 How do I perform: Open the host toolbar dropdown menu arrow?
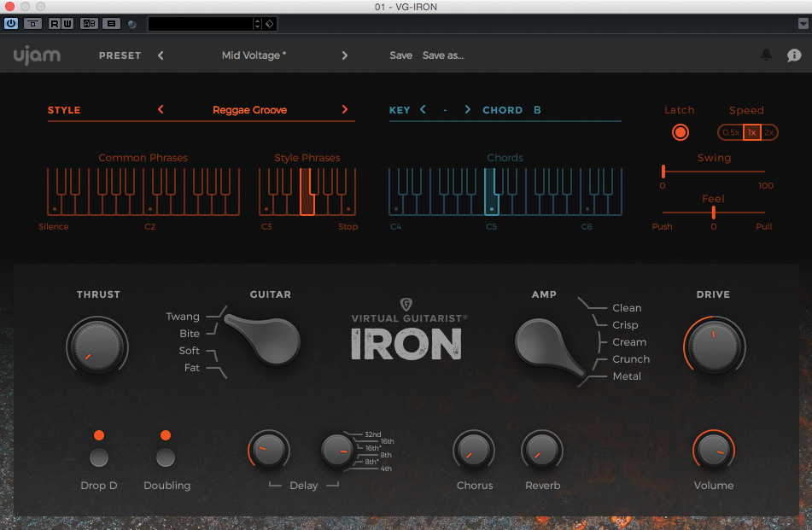click(x=803, y=24)
